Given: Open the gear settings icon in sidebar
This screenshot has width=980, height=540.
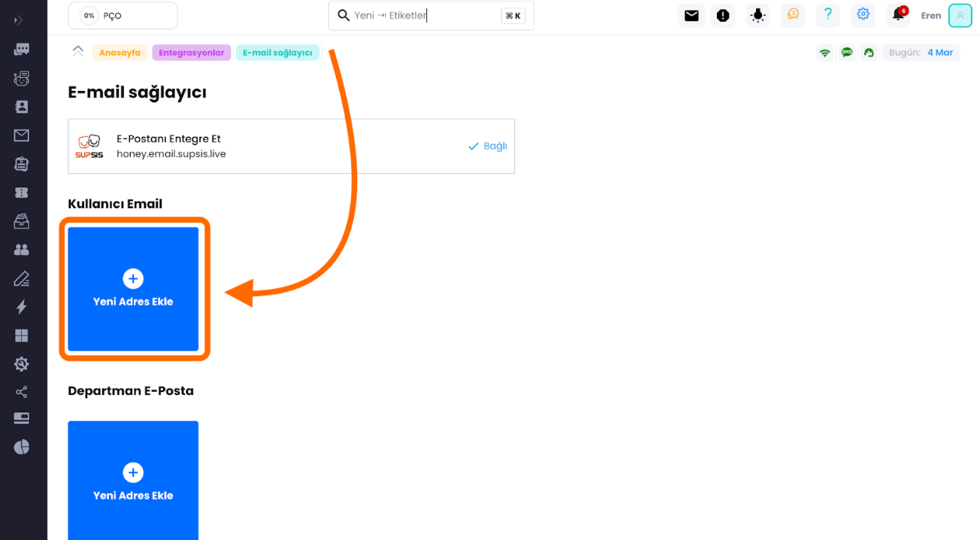Looking at the screenshot, I should [x=21, y=364].
